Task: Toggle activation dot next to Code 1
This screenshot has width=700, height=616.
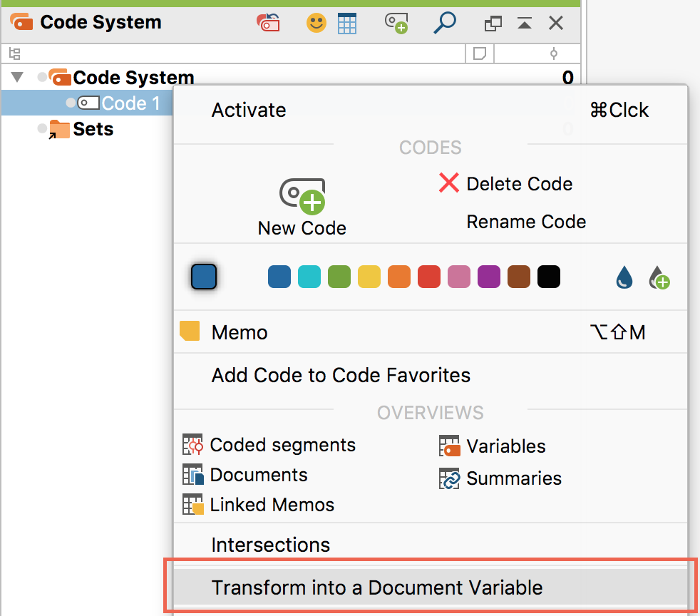Action: [71, 103]
